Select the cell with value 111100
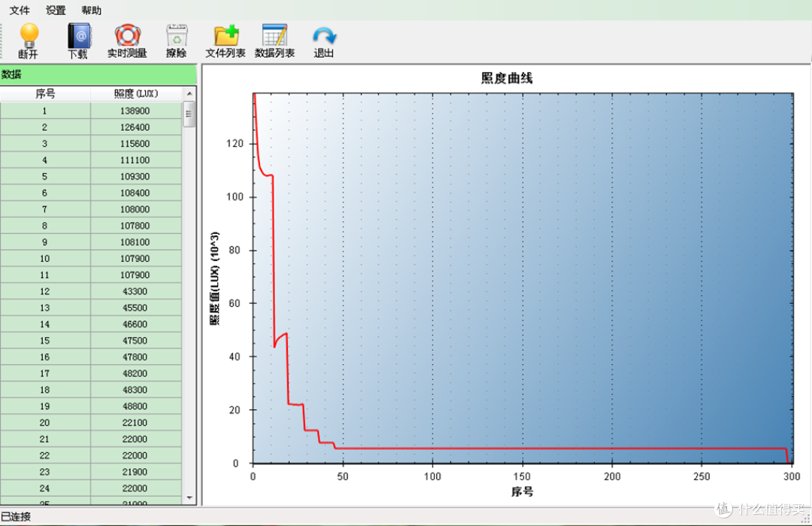This screenshot has height=526, width=812. click(135, 160)
